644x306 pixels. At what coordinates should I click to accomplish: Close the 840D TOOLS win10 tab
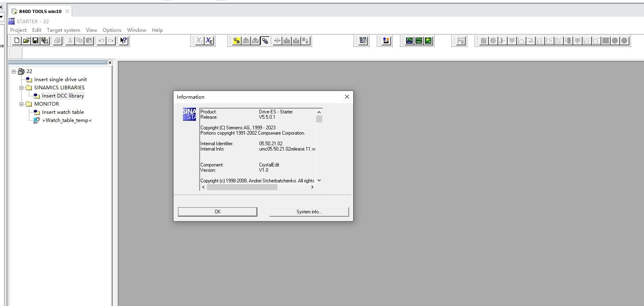tap(67, 11)
